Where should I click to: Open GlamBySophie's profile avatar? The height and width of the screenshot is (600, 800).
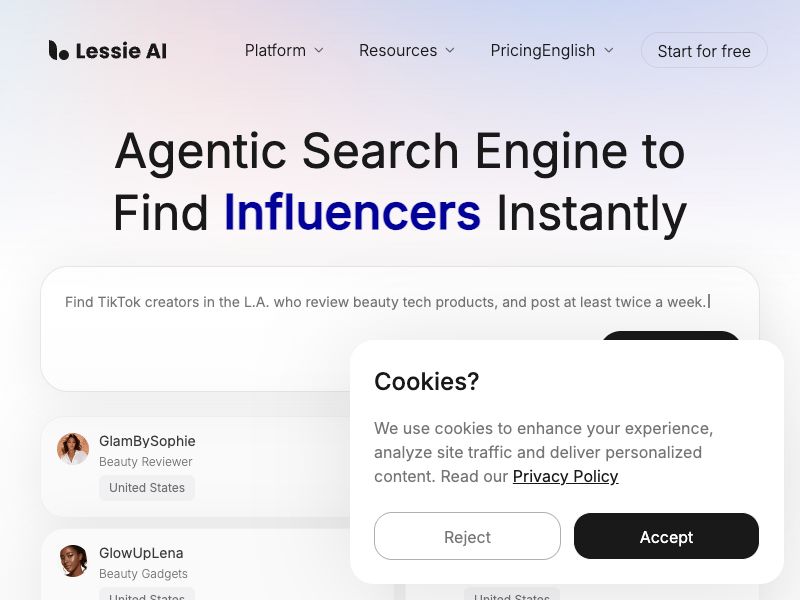[73, 449]
